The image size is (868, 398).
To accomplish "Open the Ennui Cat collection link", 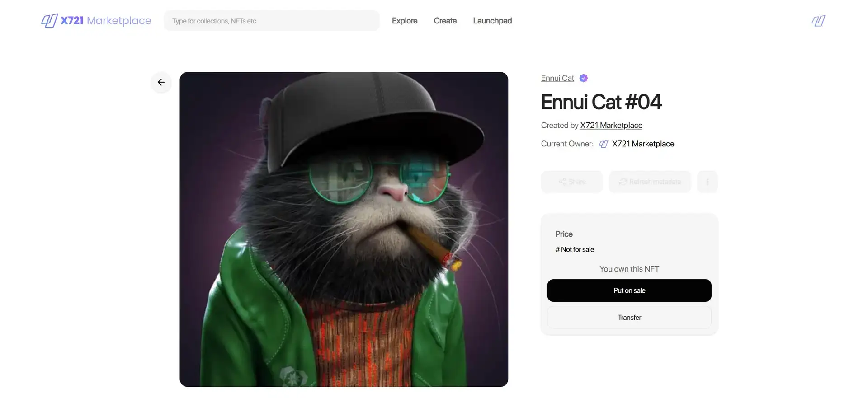I will [557, 78].
